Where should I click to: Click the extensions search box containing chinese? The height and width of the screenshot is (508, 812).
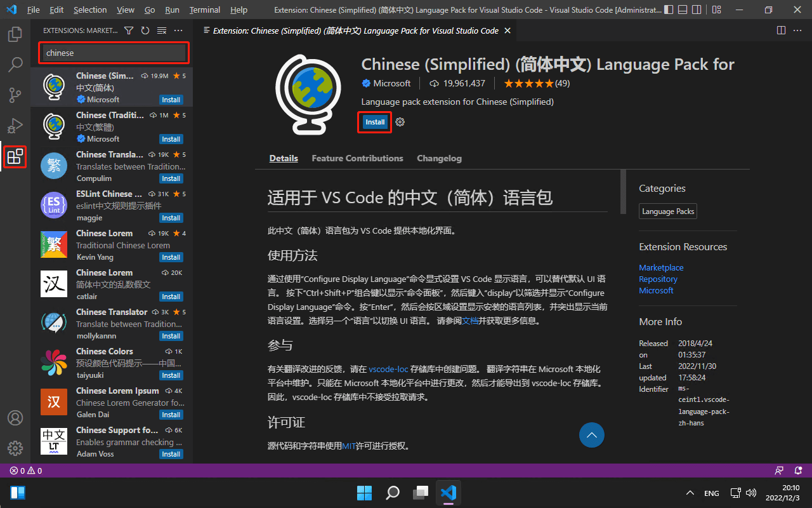point(114,53)
